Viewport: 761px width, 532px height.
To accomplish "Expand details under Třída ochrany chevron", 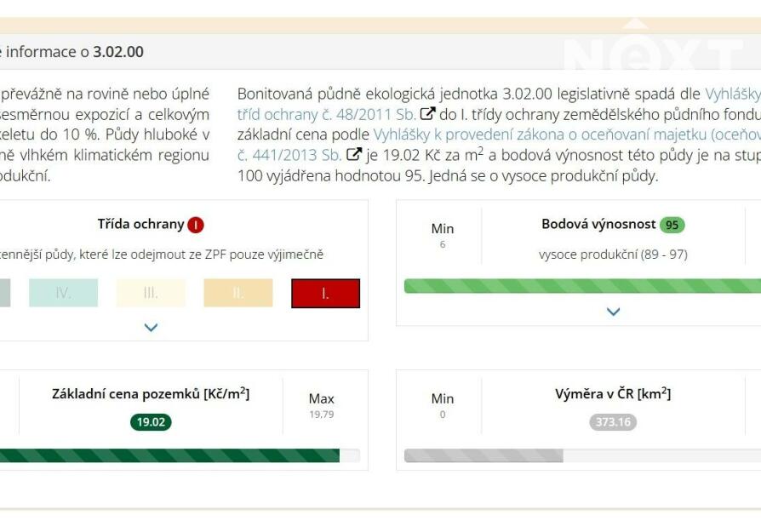I will coord(151,327).
